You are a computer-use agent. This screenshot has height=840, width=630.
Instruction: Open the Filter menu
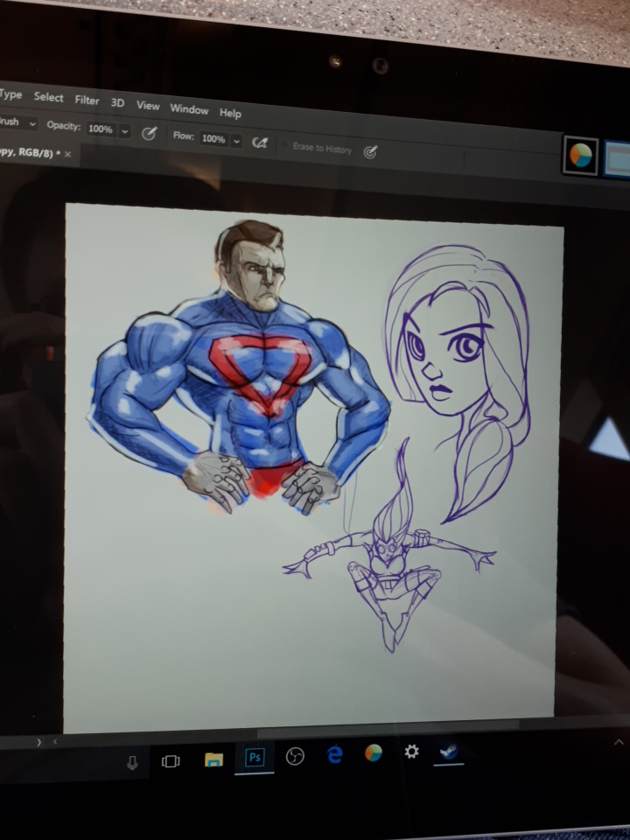(87, 100)
